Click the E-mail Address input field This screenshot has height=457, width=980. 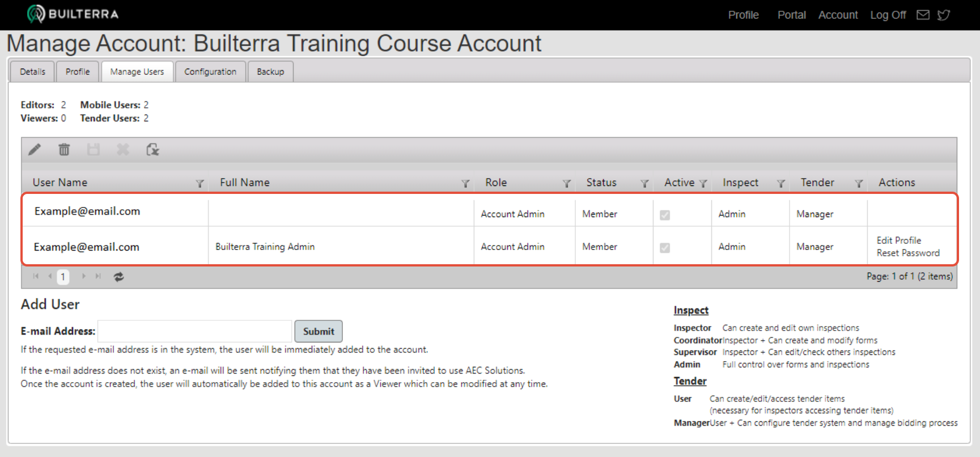[x=195, y=331]
